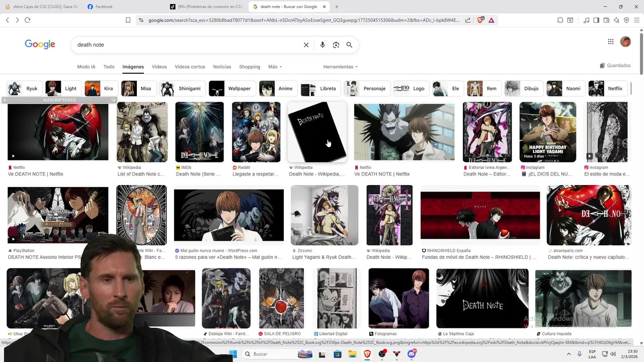Filter images by Netflix chip
644x362 pixels.
608,88
